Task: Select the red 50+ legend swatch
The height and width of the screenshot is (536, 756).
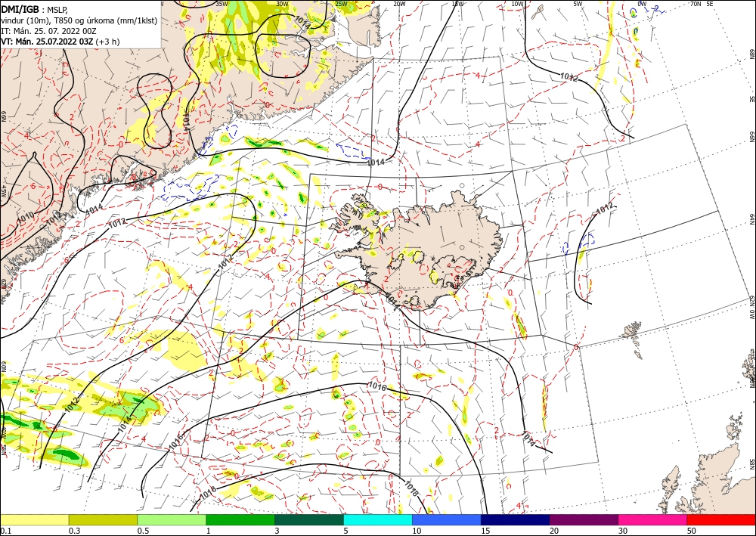Action: [x=721, y=519]
